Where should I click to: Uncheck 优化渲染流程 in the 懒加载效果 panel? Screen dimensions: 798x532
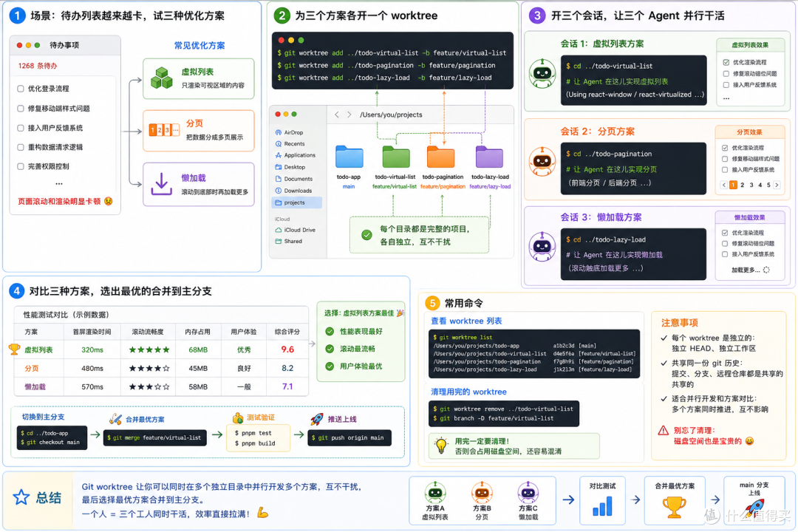click(725, 233)
